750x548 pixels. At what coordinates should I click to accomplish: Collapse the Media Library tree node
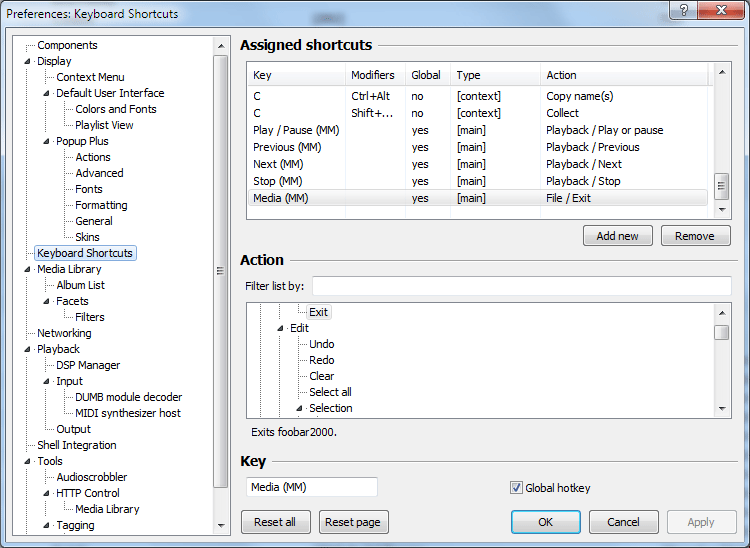click(28, 269)
